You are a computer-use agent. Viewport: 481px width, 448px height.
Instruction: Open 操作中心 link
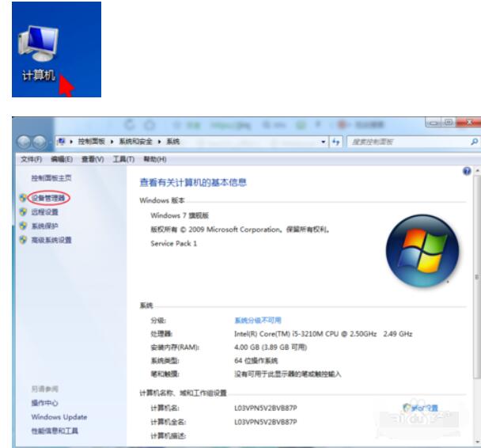pos(44,403)
